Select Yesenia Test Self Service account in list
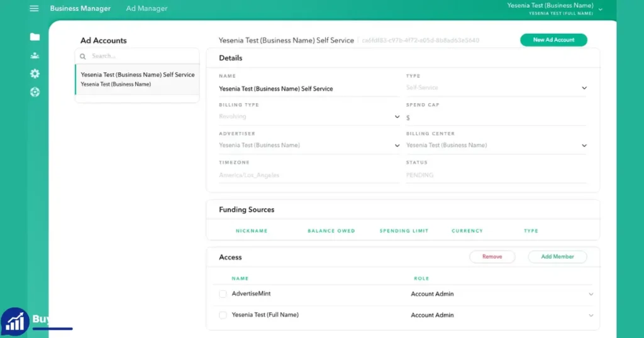The image size is (644, 338). tap(138, 79)
